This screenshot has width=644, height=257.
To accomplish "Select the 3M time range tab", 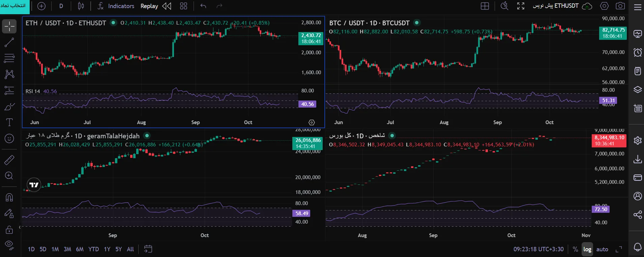I will click(x=67, y=249).
